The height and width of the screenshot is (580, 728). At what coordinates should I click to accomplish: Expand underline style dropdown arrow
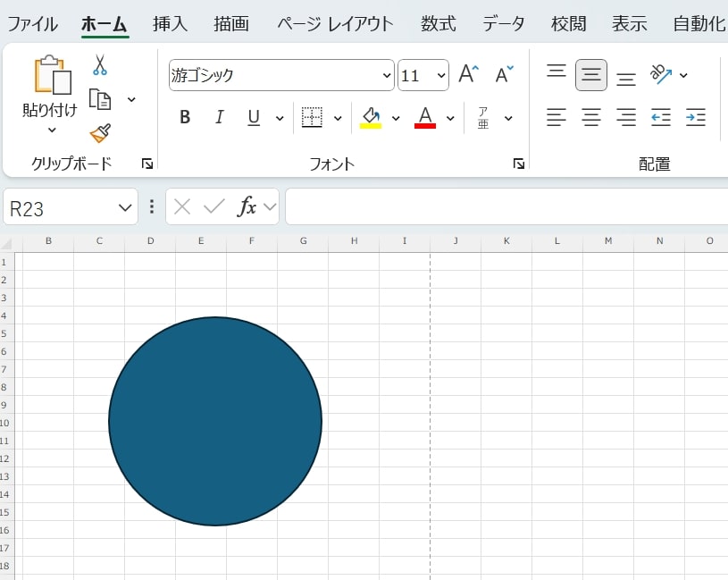point(280,118)
